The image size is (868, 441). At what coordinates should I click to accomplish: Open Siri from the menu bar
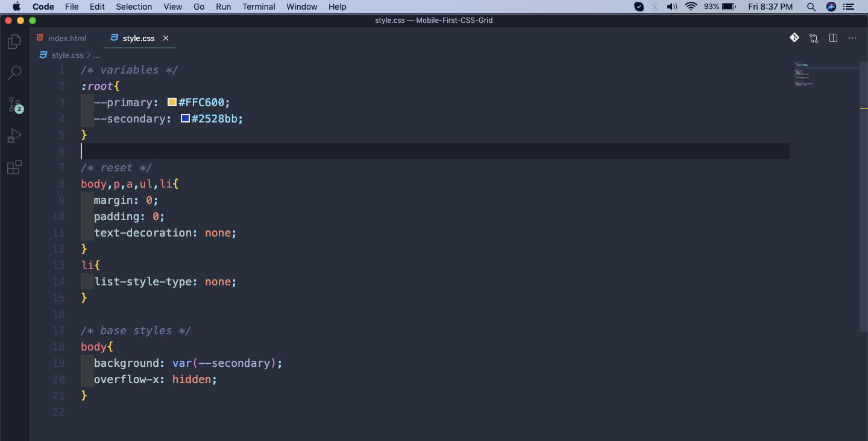click(831, 7)
